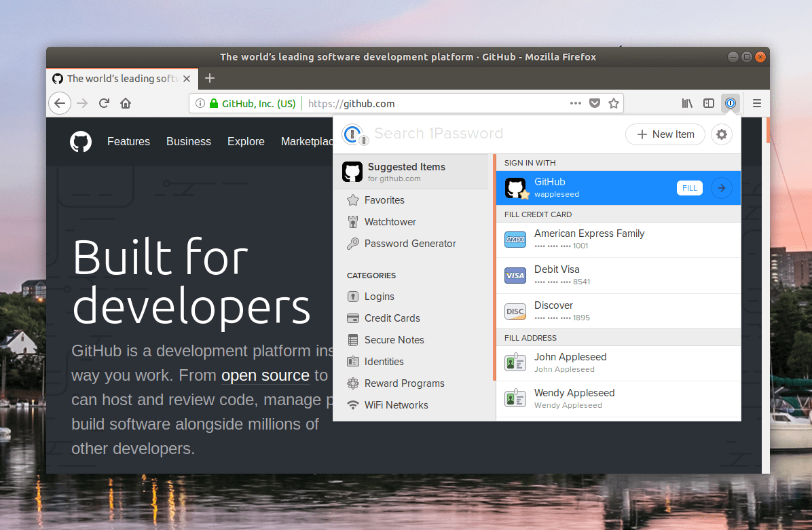
Task: Bookmark this page with the star
Action: pos(614,104)
